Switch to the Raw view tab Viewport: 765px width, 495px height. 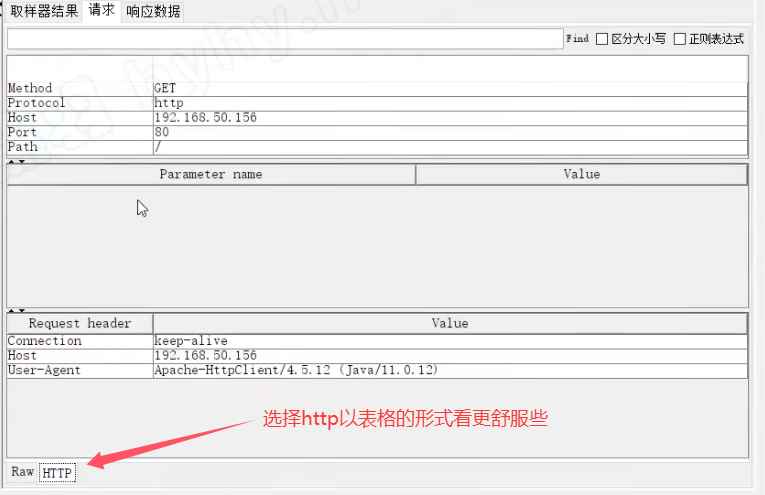(22, 472)
